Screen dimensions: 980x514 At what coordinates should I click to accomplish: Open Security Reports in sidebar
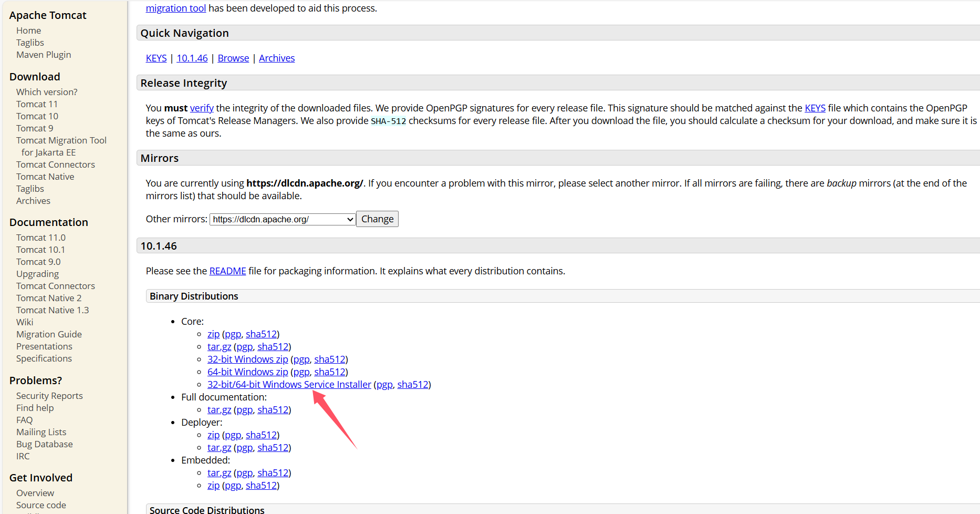pos(49,396)
